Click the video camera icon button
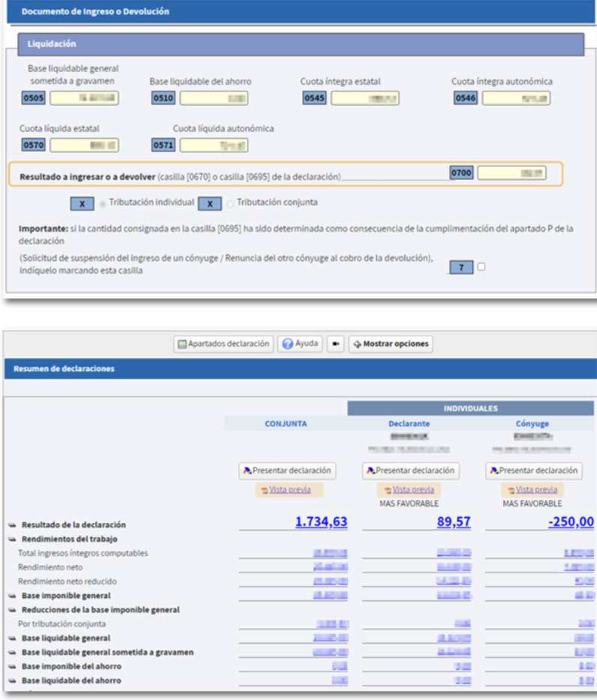The width and height of the screenshot is (597, 700). (335, 344)
